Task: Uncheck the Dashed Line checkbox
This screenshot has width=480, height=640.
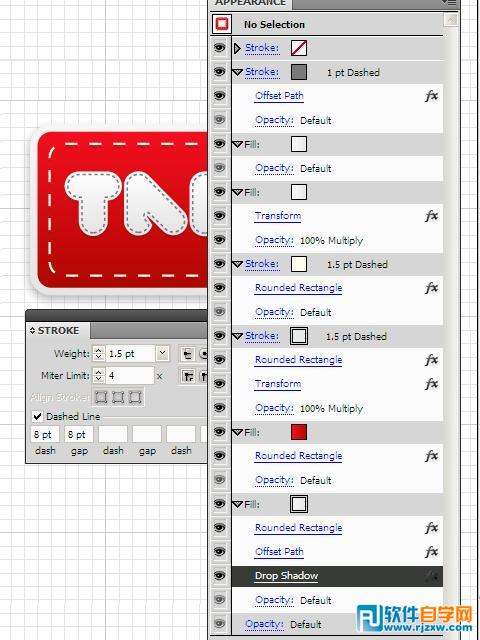Action: coord(38,416)
